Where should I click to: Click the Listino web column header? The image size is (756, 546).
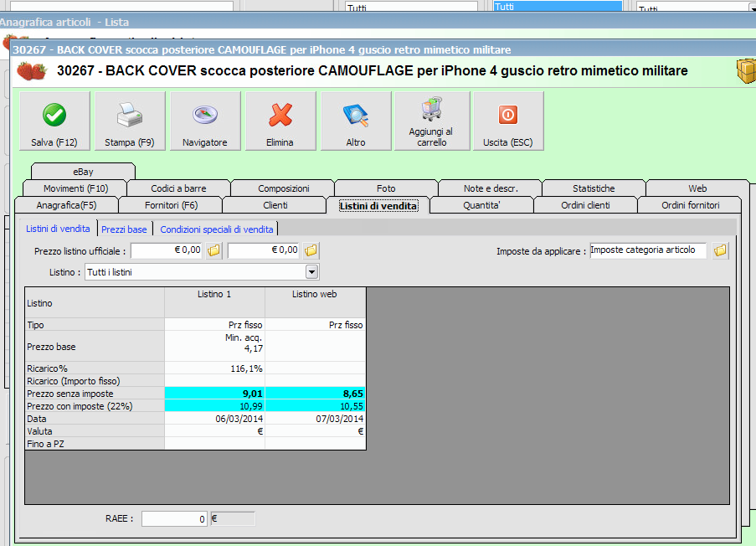(315, 302)
